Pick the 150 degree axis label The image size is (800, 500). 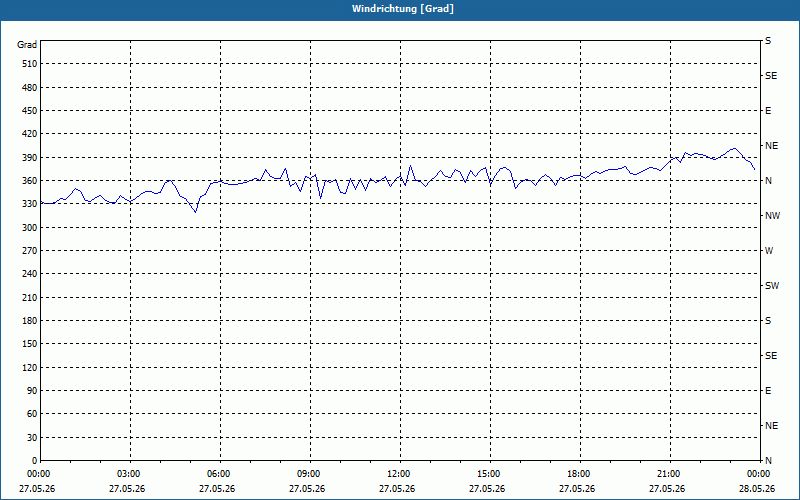click(30, 344)
